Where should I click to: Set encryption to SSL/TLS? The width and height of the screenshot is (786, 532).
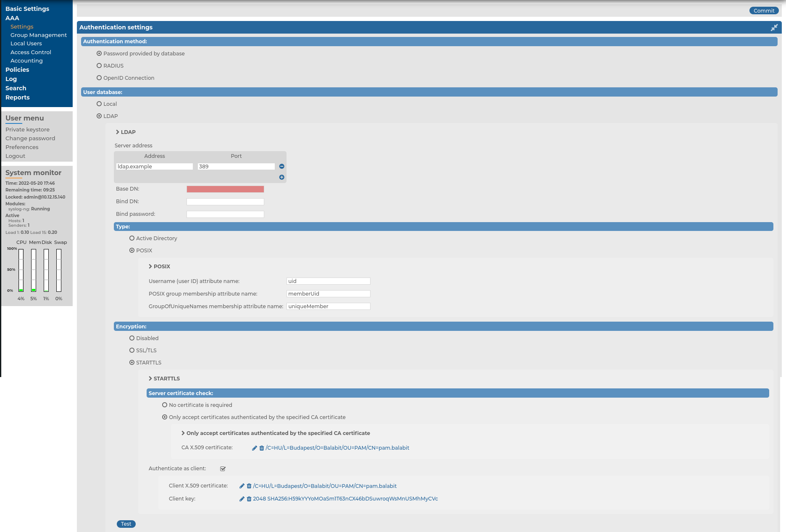click(x=132, y=350)
